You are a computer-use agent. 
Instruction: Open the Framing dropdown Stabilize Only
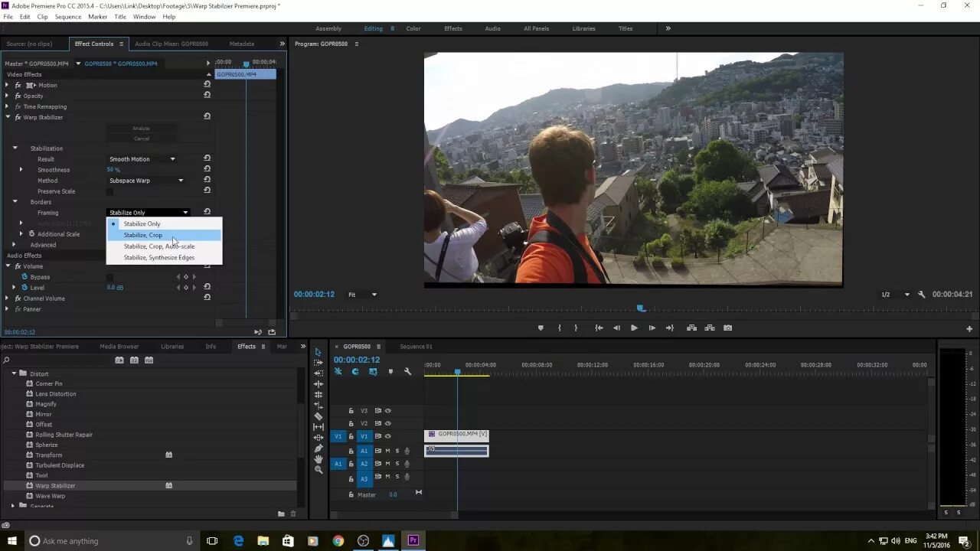(148, 213)
